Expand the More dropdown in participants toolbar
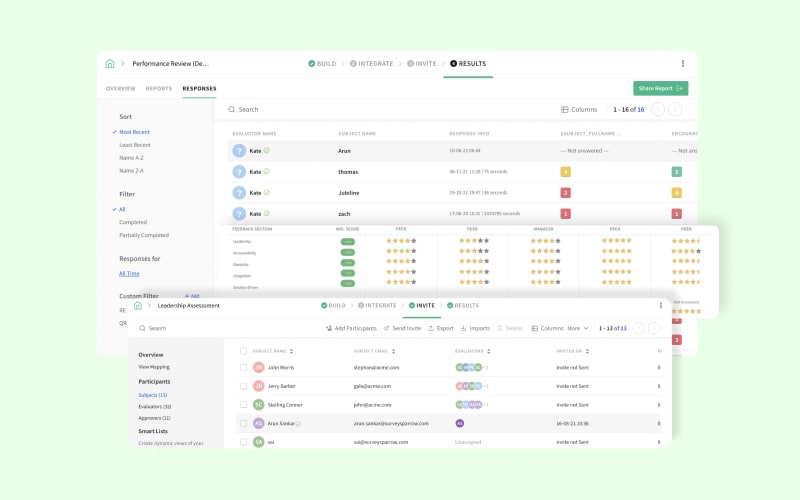Viewport: 800px width, 500px height. tap(578, 328)
